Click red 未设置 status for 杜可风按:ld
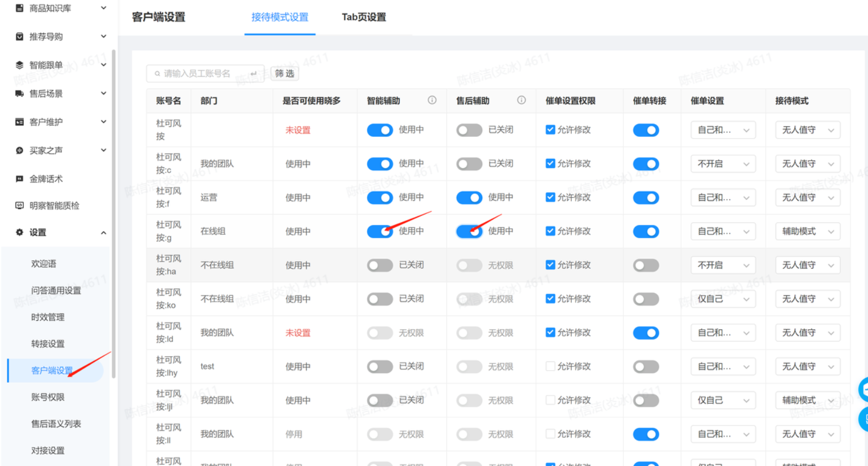Image resolution: width=868 pixels, height=466 pixels. 298,333
